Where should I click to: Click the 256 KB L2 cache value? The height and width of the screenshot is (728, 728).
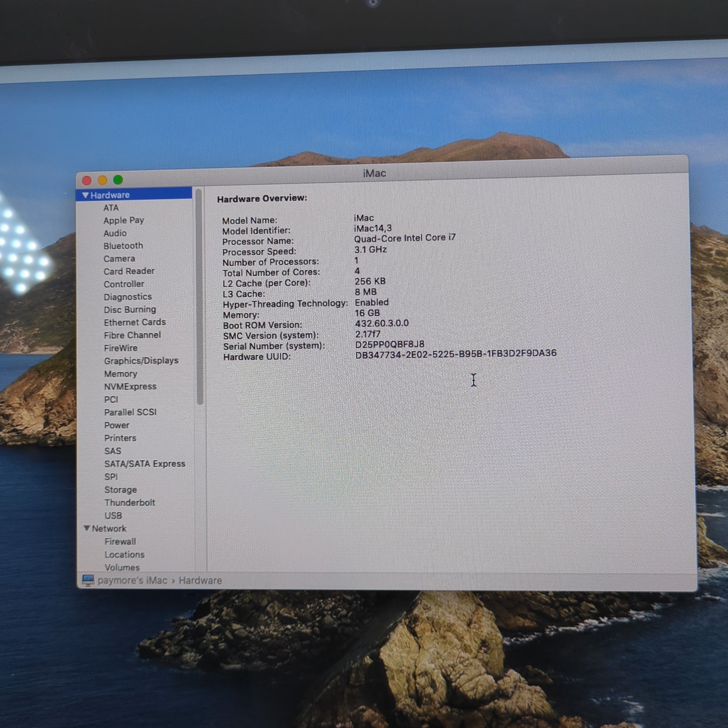pos(370,281)
